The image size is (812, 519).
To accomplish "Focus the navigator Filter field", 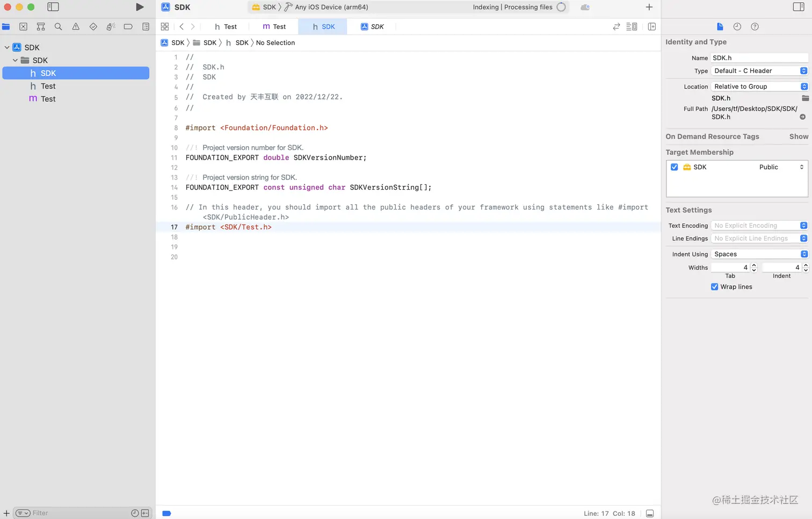I will tap(81, 513).
